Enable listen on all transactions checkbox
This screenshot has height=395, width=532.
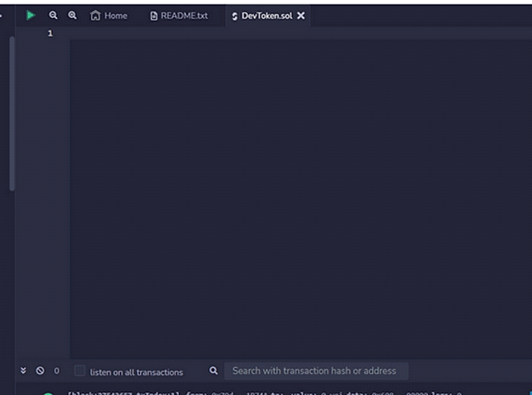[x=81, y=371]
